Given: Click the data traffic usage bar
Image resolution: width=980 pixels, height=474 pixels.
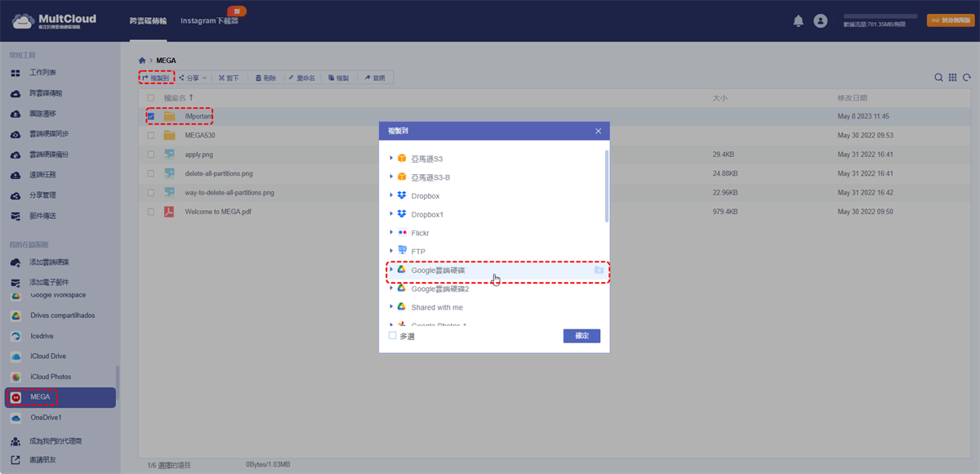Looking at the screenshot, I should tap(880, 16).
